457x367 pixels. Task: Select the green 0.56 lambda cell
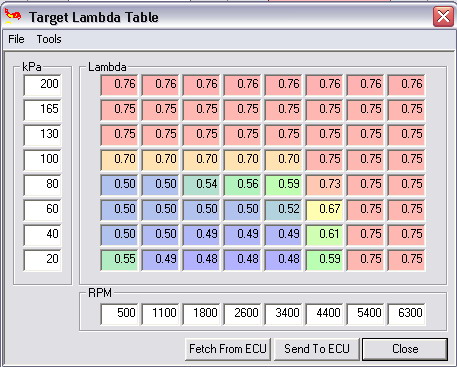coord(242,185)
